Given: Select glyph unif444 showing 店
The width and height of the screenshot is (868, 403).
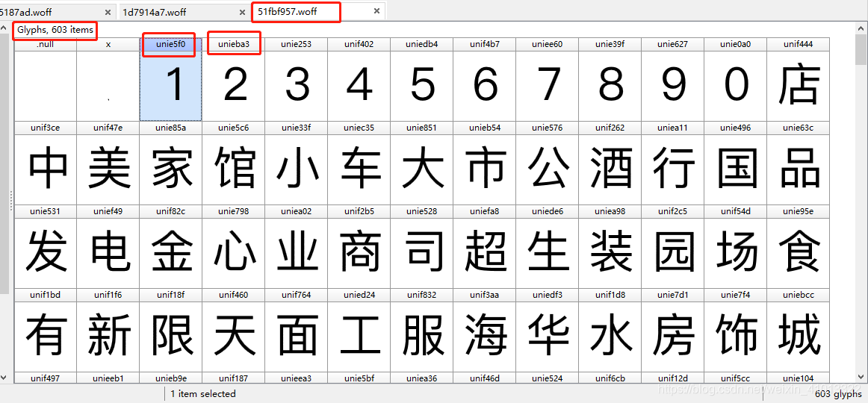Looking at the screenshot, I should [x=799, y=79].
